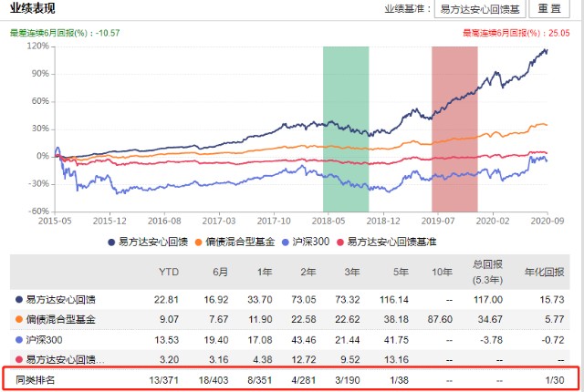Click the 年化回报 column header
The width and height of the screenshot is (584, 392).
point(544,272)
